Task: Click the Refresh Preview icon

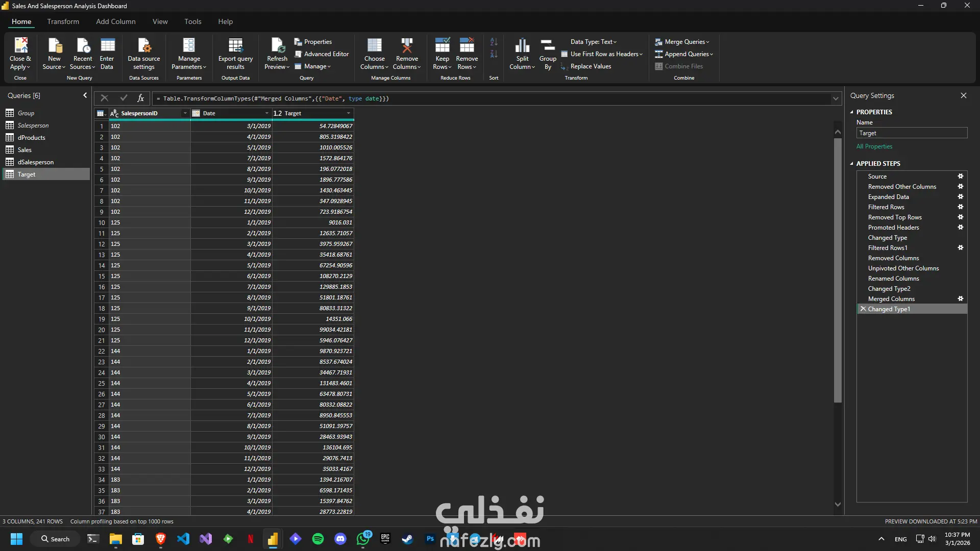Action: tap(277, 46)
